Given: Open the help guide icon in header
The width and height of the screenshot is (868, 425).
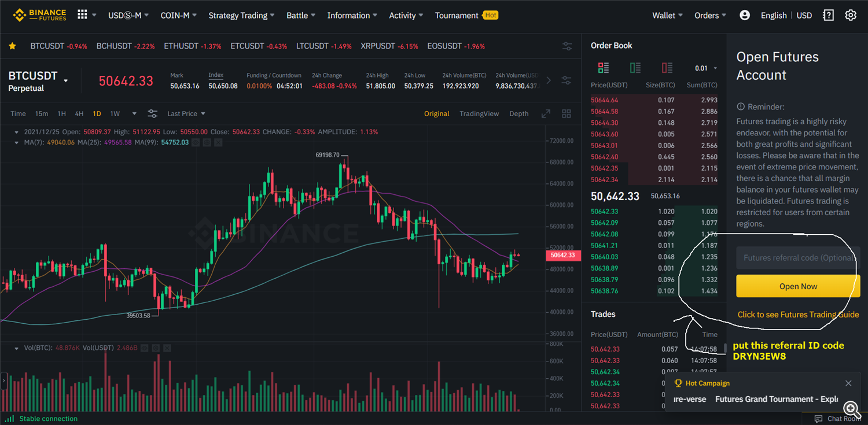Looking at the screenshot, I should click(x=829, y=16).
